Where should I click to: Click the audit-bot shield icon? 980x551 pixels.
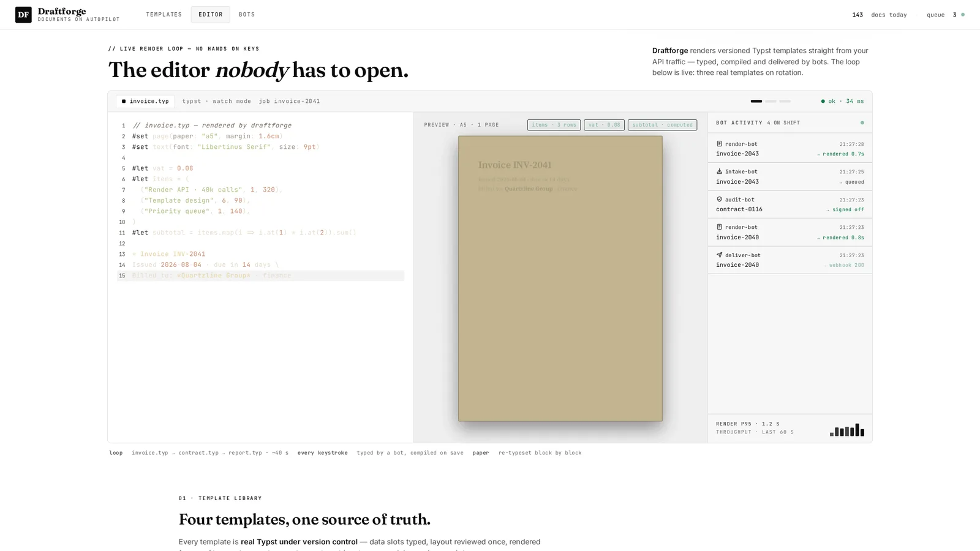[x=719, y=199]
